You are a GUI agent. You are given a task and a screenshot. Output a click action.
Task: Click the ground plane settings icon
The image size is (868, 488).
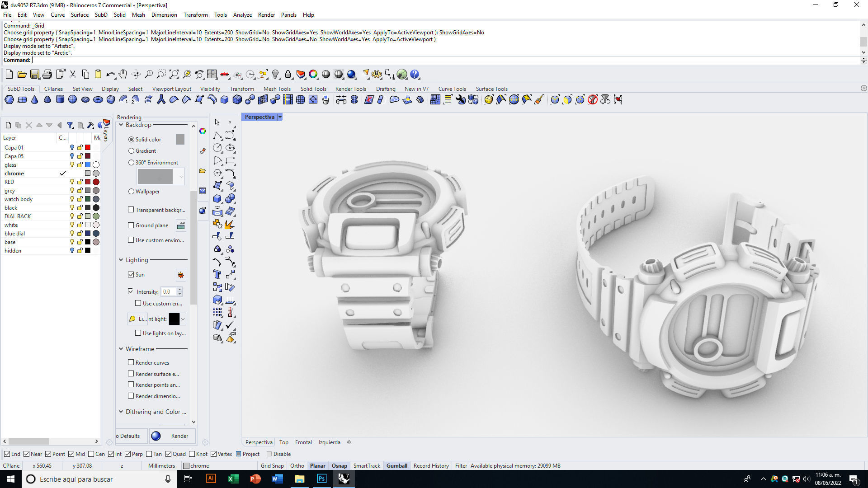click(181, 225)
